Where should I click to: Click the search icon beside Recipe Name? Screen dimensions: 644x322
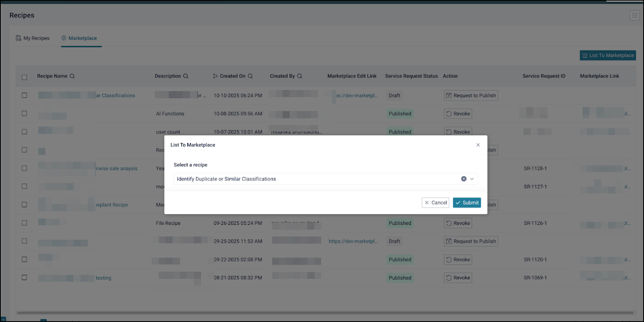coord(72,76)
